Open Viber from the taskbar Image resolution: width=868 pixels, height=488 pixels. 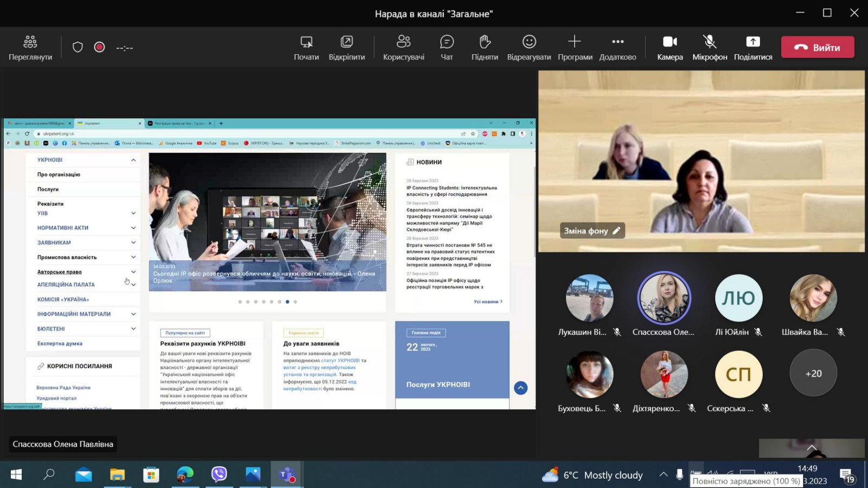(x=219, y=474)
